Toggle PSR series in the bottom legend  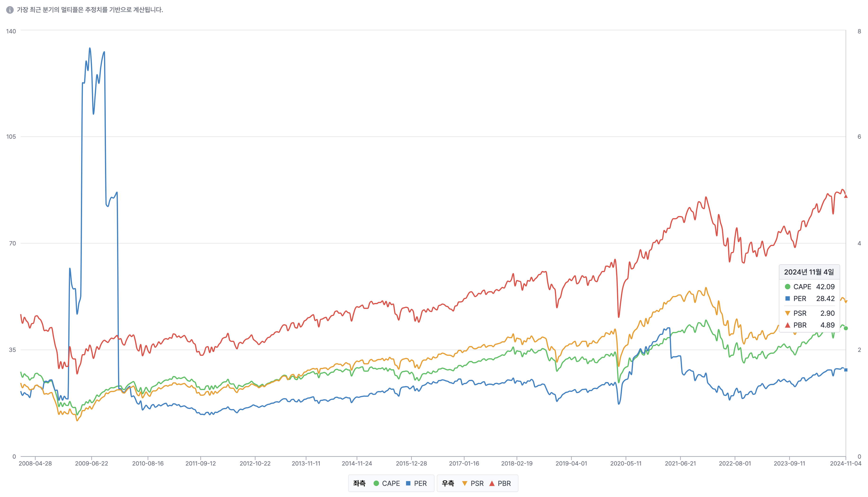(x=473, y=483)
